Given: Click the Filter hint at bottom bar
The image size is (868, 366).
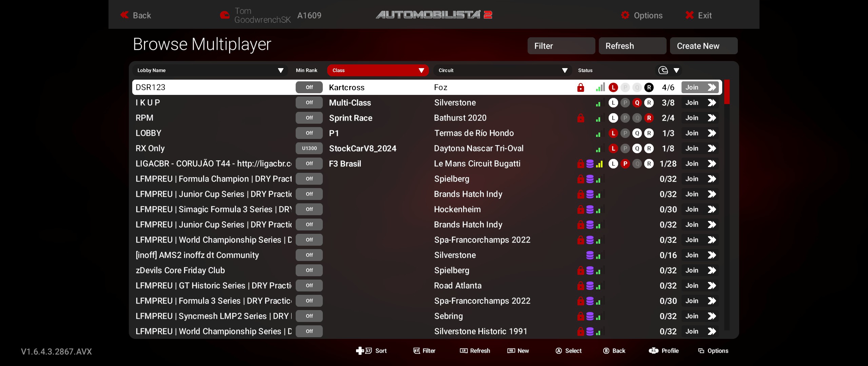Looking at the screenshot, I should (424, 351).
